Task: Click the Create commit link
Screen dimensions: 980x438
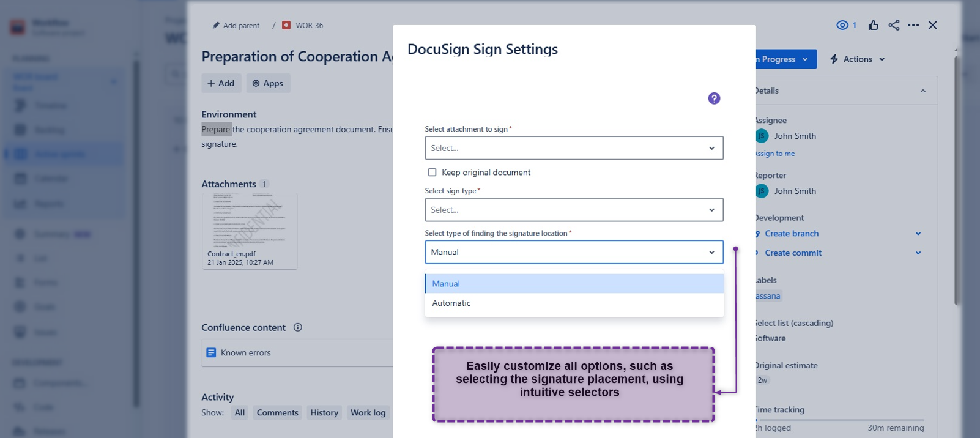Action: [x=793, y=253]
